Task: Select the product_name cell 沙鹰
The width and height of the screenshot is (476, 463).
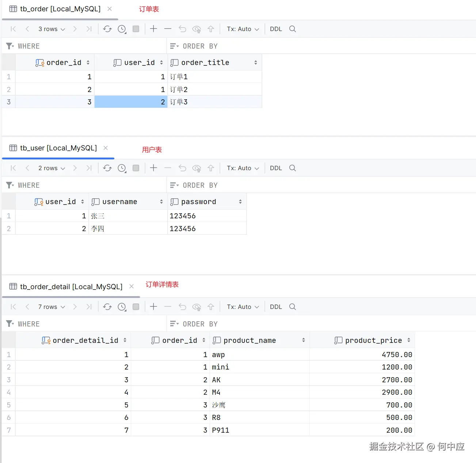Action: (260, 405)
